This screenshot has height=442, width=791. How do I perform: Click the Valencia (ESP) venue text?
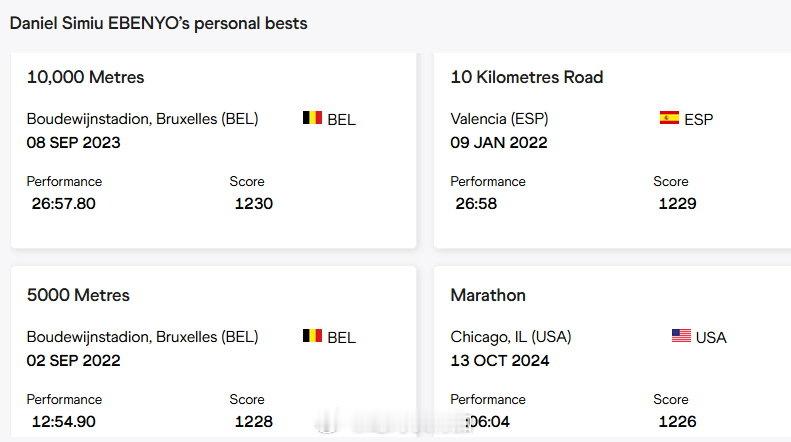499,119
